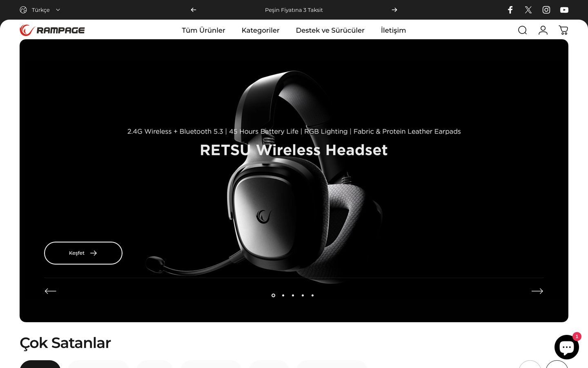
Task: Open the shopping cart icon
Action: tap(563, 30)
